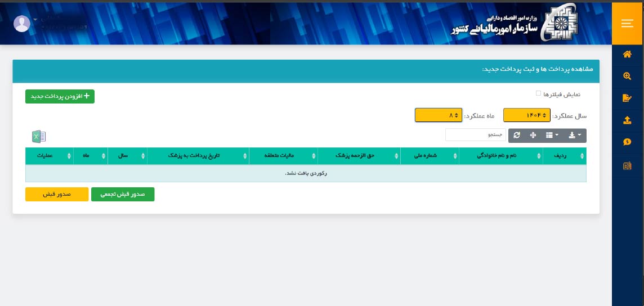The height and width of the screenshot is (306, 644).
Task: Sort by نام و نام خانوادگی column header
Action: [500, 156]
